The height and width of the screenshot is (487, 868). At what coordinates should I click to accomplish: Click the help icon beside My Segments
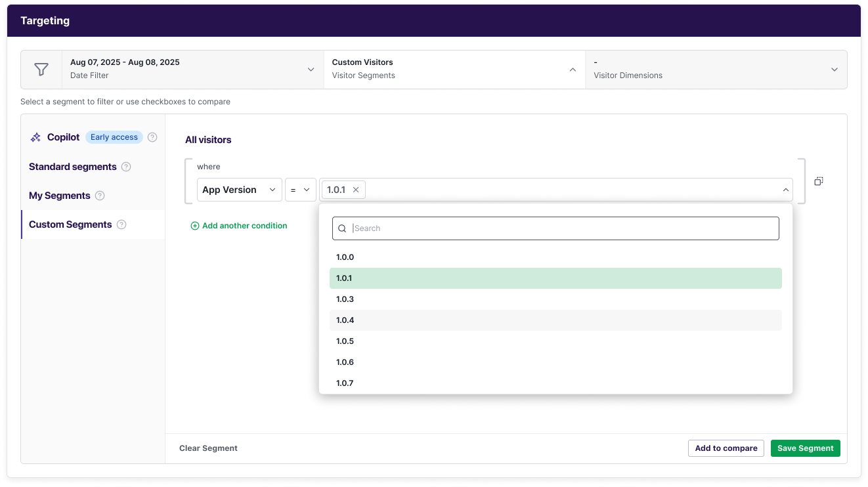(x=99, y=196)
